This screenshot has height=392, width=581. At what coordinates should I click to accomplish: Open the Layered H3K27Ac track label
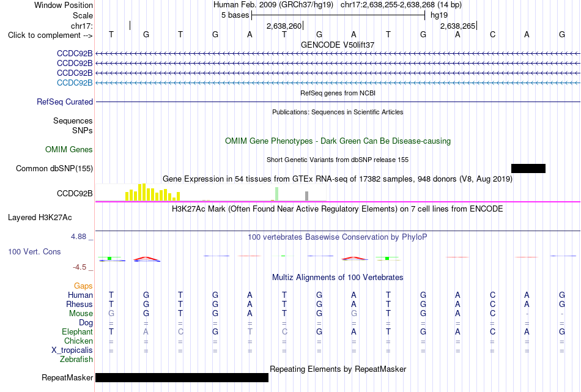click(x=40, y=218)
